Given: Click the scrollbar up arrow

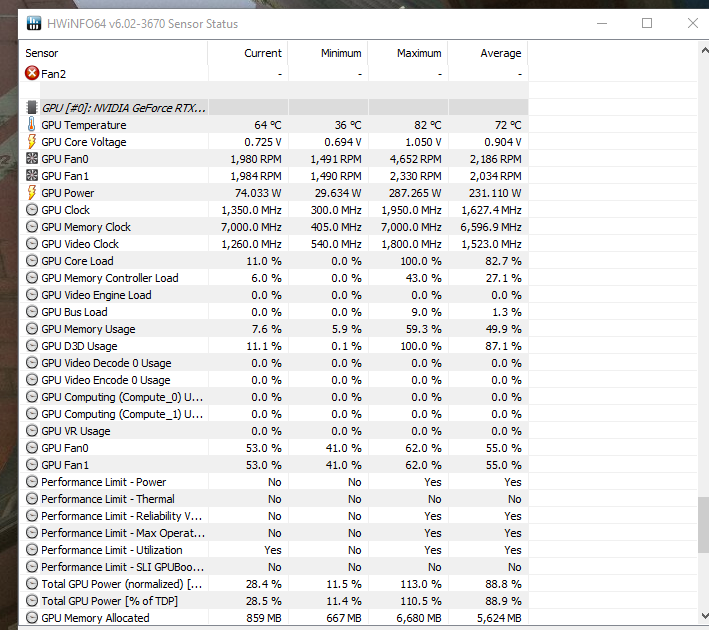Looking at the screenshot, I should (x=704, y=50).
